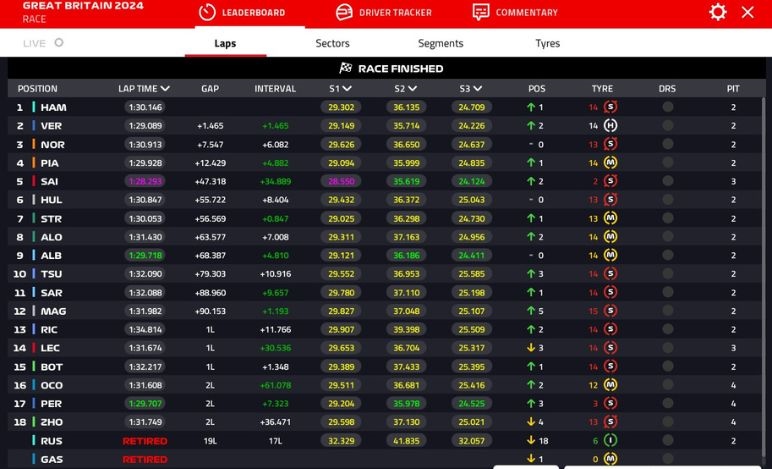Expand the S3 column sort arrow
This screenshot has height=469, width=772.
coord(478,89)
